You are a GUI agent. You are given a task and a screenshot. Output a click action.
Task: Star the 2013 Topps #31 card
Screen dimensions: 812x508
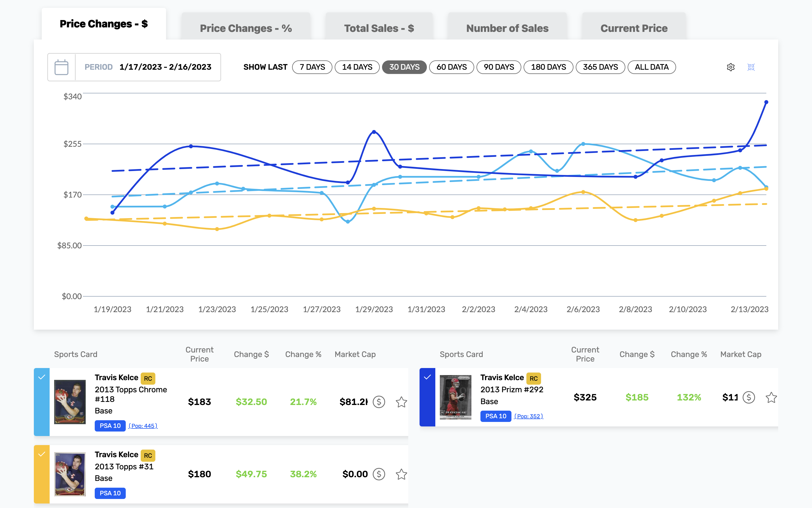coord(401,474)
